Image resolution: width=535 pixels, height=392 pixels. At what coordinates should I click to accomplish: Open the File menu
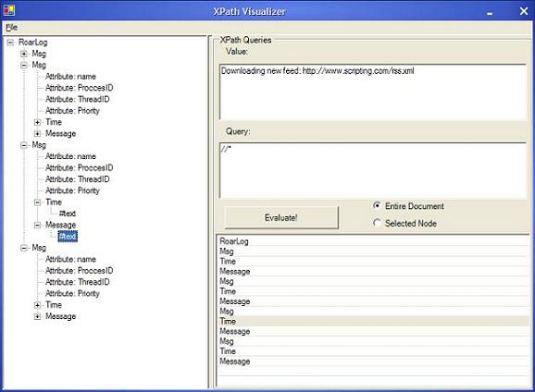click(11, 27)
